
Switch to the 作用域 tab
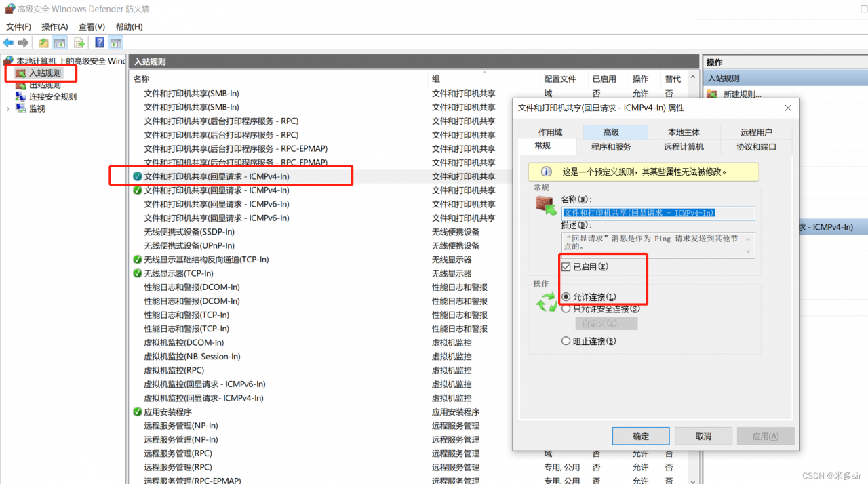coord(551,132)
